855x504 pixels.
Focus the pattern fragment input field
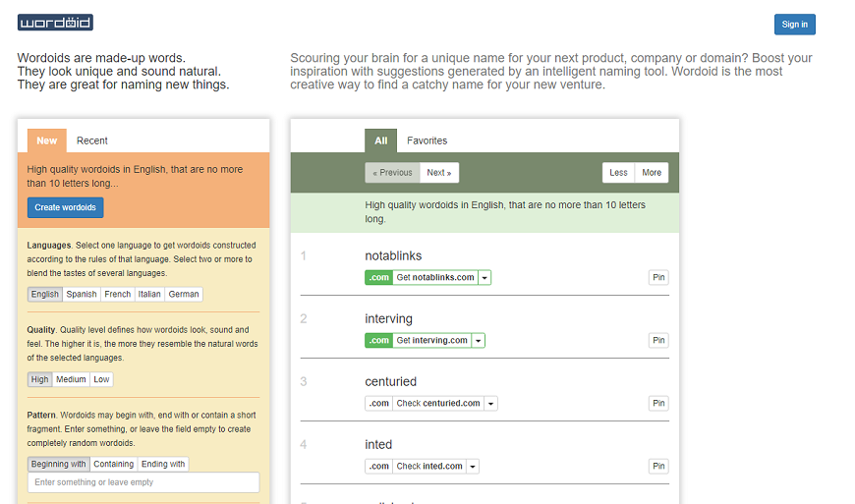point(143,482)
